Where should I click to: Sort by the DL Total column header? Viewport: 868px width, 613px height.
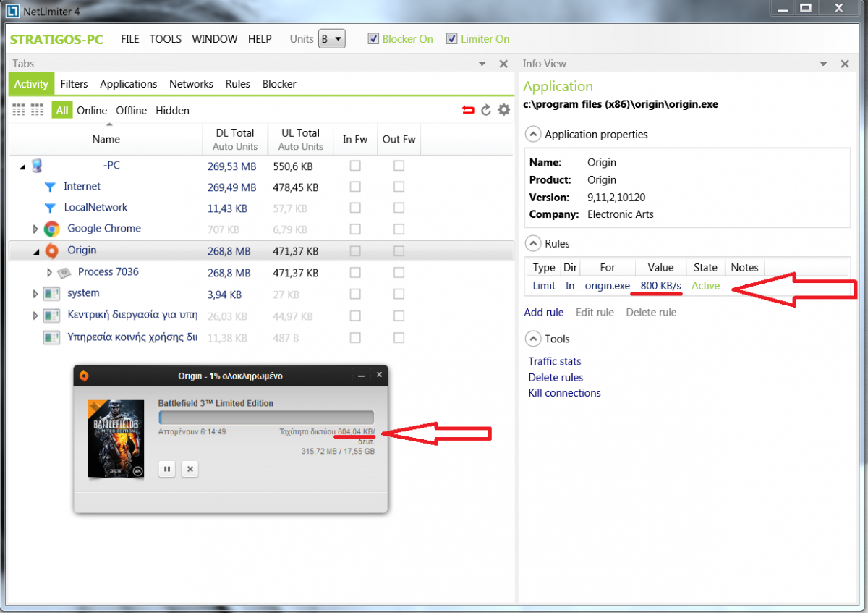point(235,139)
